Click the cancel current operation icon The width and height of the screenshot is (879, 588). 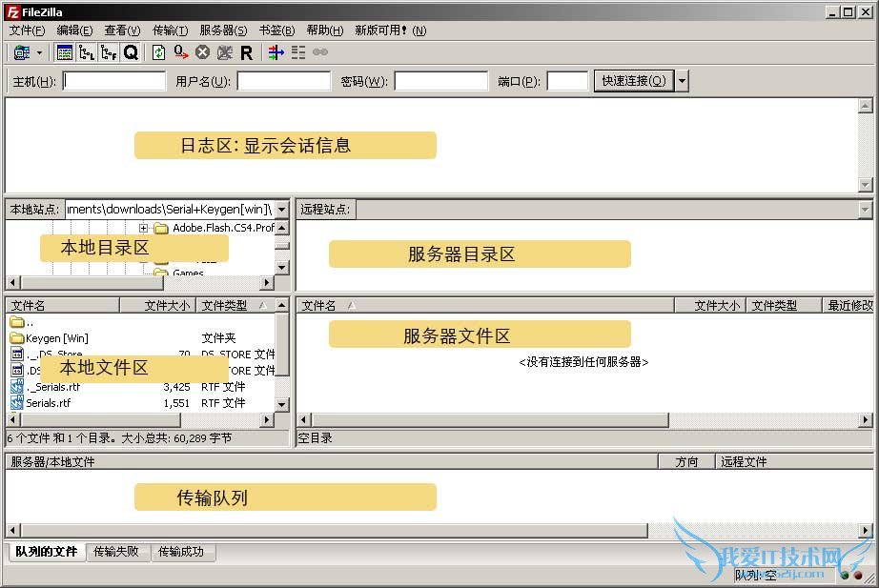(x=202, y=52)
